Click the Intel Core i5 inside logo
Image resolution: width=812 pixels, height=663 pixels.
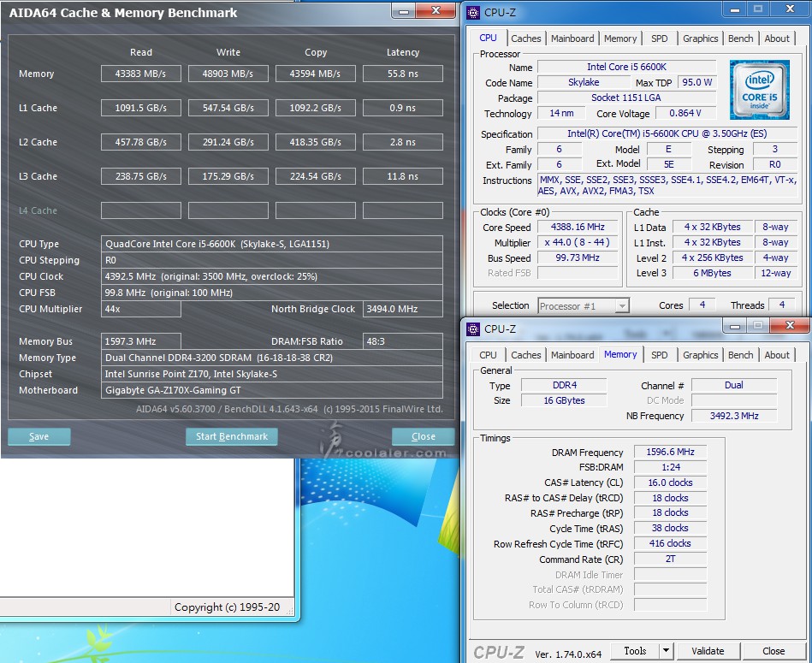click(759, 90)
